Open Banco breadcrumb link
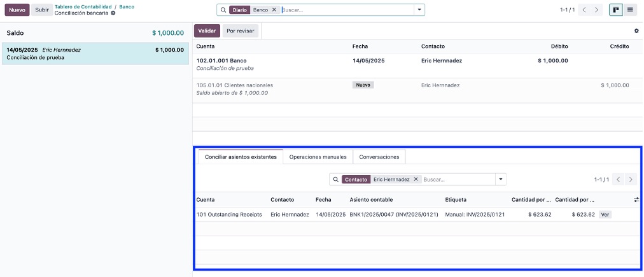The width and height of the screenshot is (644, 277). coord(127,7)
